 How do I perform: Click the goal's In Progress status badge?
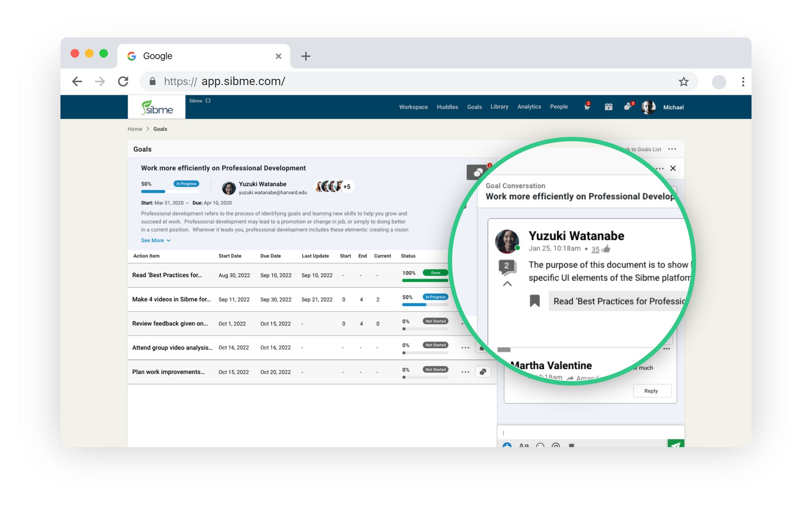[x=186, y=184]
